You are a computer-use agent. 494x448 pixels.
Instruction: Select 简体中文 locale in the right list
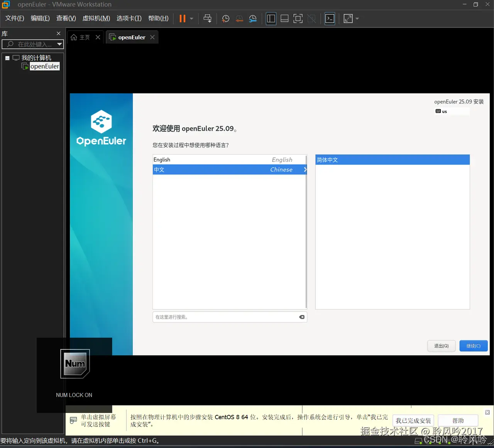click(x=392, y=160)
